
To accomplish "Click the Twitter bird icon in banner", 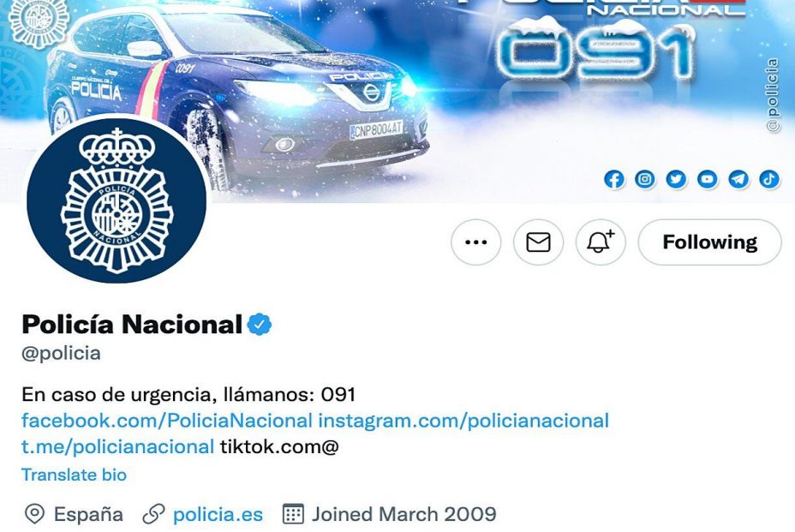I will (676, 179).
